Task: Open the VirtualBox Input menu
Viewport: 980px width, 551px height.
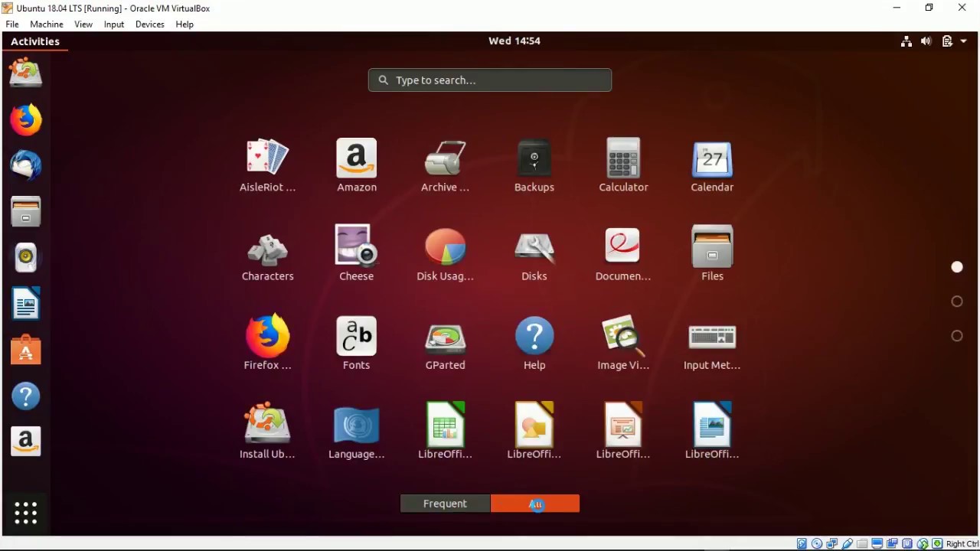Action: pyautogui.click(x=114, y=24)
